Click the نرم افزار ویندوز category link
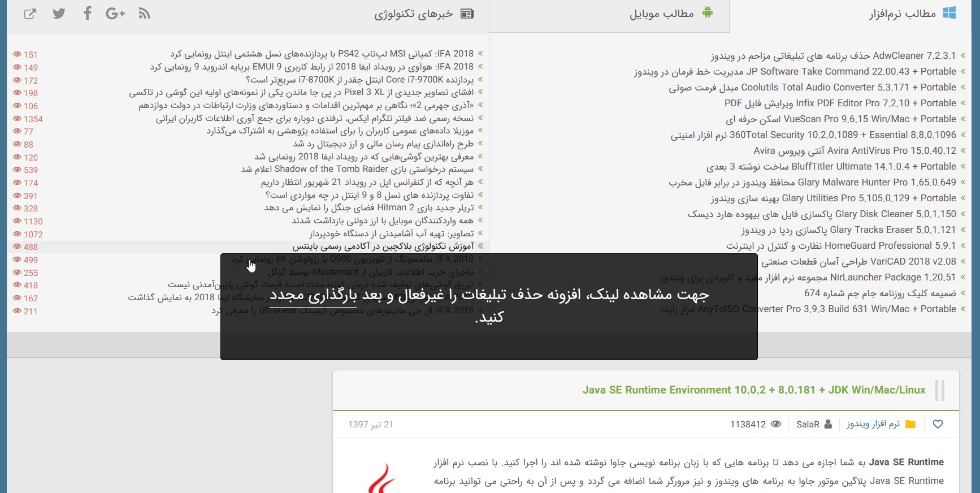 pos(873,424)
